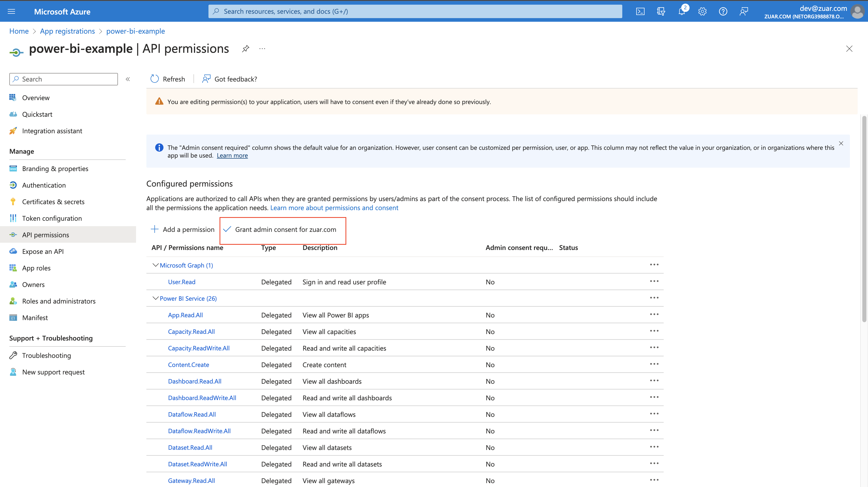Screen dimensions: 868x487
Task: Open the Help question mark icon
Action: coord(723,11)
